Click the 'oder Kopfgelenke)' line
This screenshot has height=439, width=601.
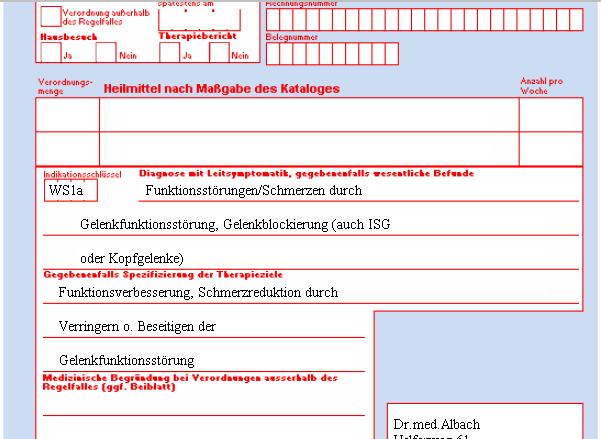pos(311,258)
